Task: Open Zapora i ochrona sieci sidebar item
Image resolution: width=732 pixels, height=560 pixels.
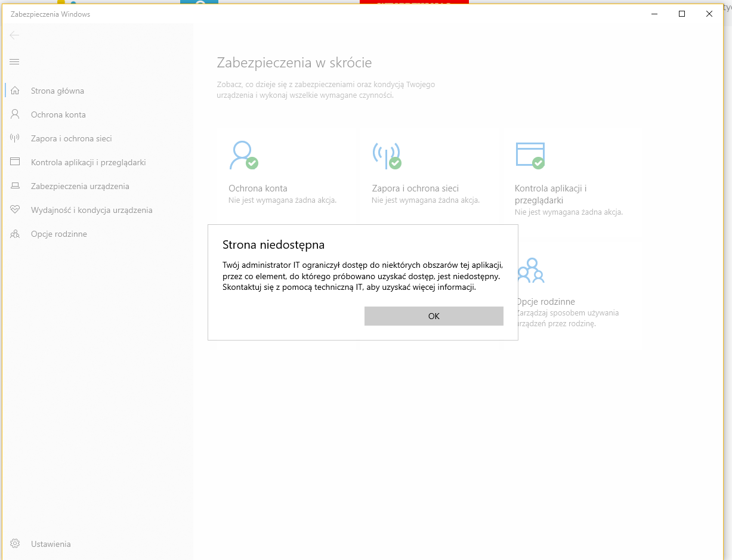Action: click(x=72, y=138)
